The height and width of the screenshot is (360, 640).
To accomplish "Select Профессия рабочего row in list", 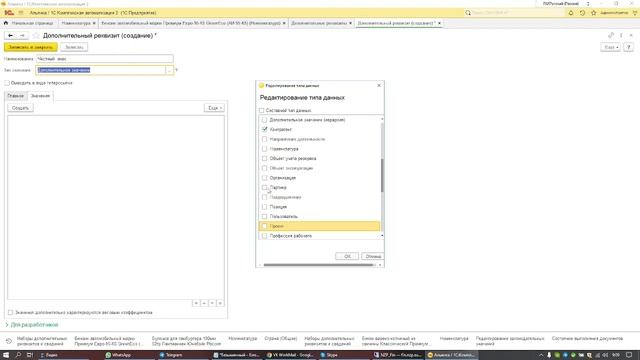I will click(319, 236).
